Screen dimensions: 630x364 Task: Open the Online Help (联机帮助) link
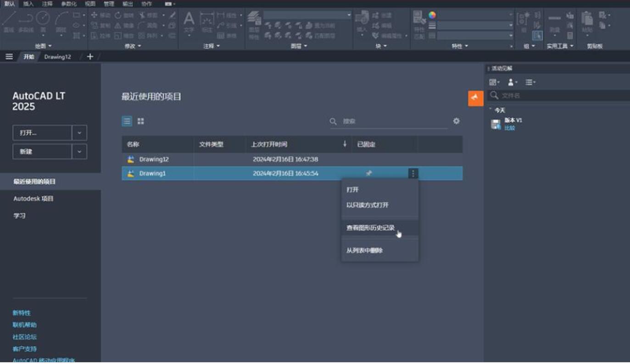pyautogui.click(x=24, y=325)
